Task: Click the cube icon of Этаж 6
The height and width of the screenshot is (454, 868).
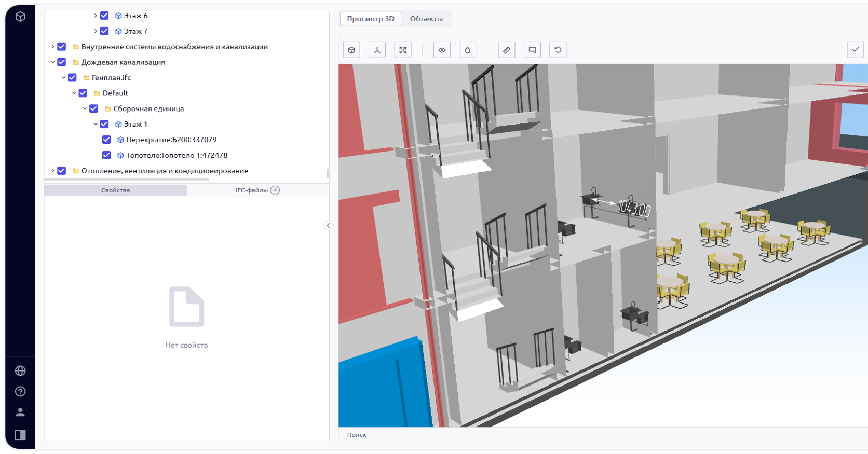Action: pyautogui.click(x=118, y=16)
